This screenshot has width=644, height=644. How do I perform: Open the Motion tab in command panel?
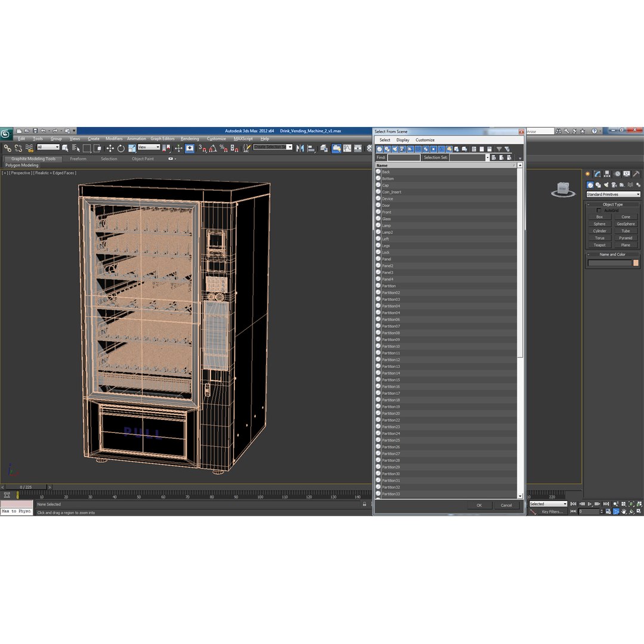[x=617, y=174]
